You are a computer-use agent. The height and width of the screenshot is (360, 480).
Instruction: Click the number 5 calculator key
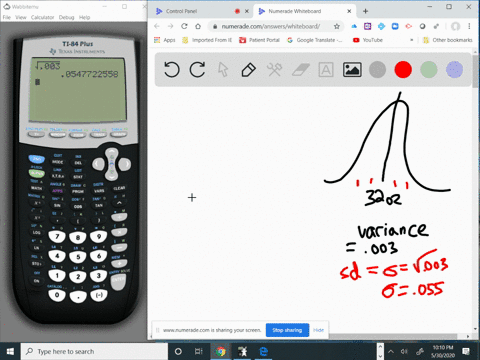tap(78, 257)
